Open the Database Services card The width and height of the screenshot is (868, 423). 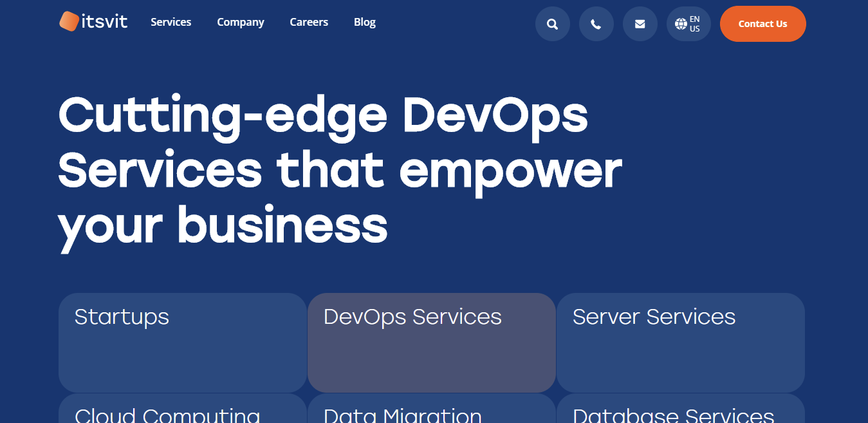(x=681, y=408)
